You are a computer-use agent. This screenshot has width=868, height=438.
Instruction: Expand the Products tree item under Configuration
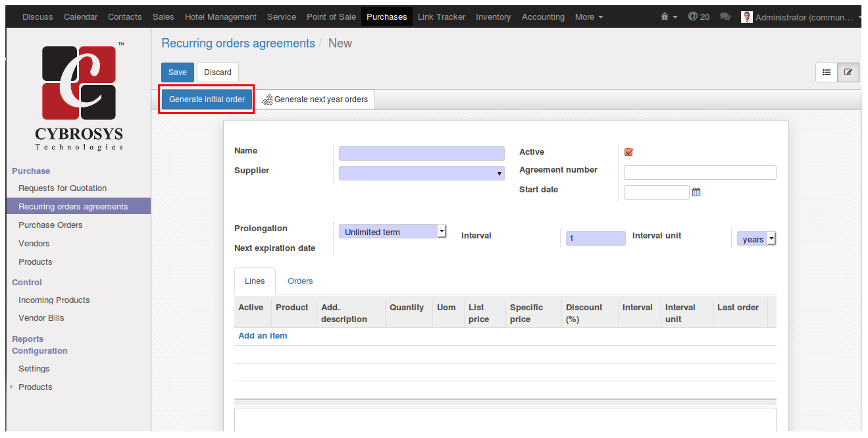pos(12,387)
